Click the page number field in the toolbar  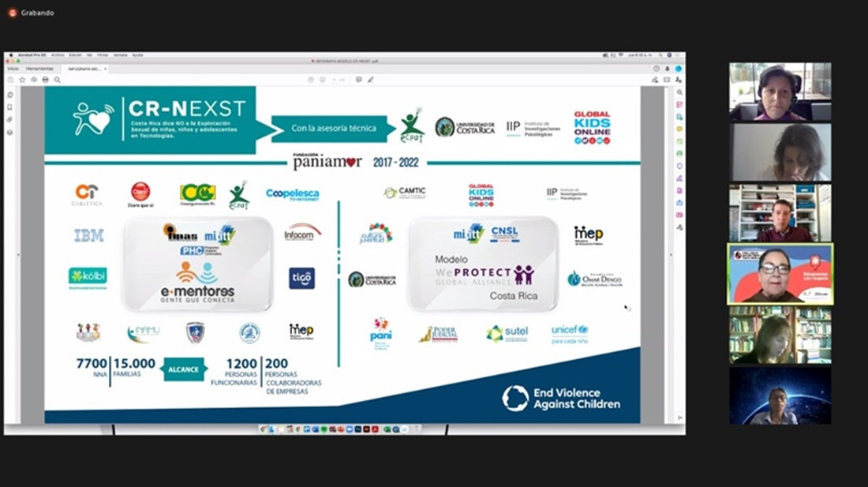tap(335, 80)
